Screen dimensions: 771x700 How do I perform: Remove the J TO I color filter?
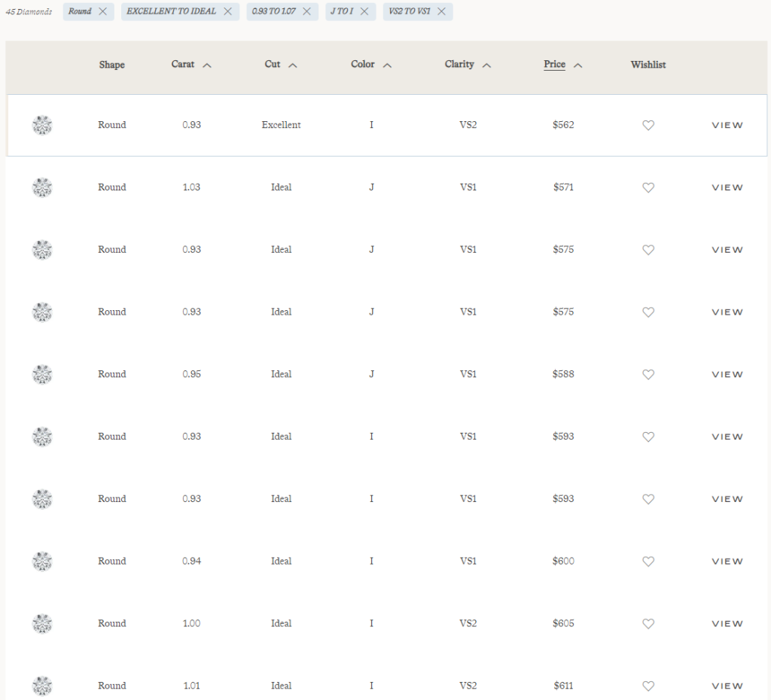364,11
